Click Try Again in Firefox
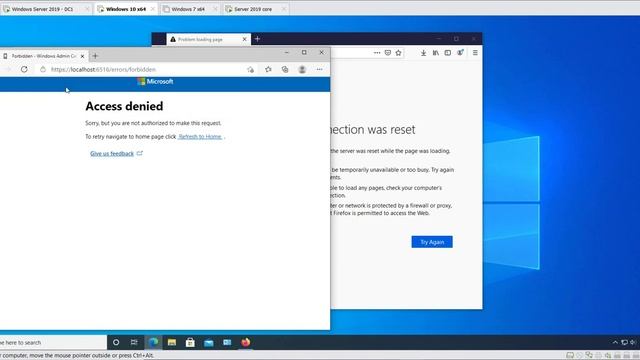The width and height of the screenshot is (640, 360). pos(432,242)
